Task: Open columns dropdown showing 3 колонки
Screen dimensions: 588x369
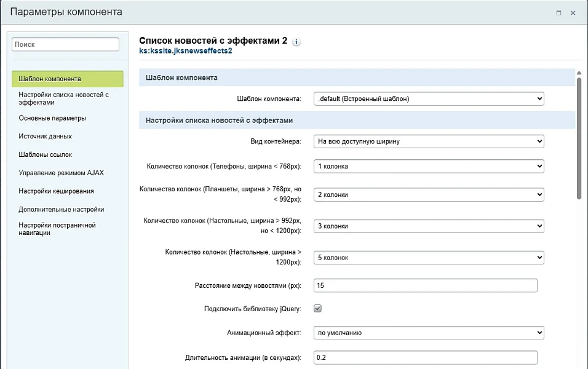Action: (x=429, y=226)
